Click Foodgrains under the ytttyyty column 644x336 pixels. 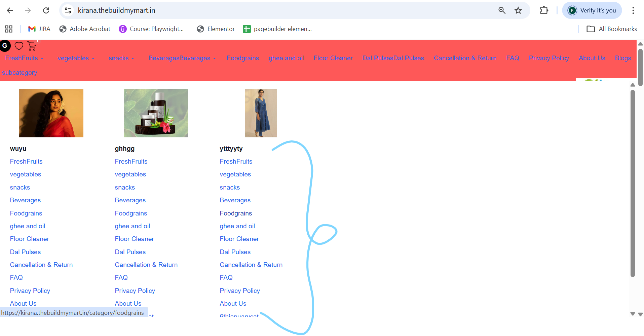coord(236,213)
